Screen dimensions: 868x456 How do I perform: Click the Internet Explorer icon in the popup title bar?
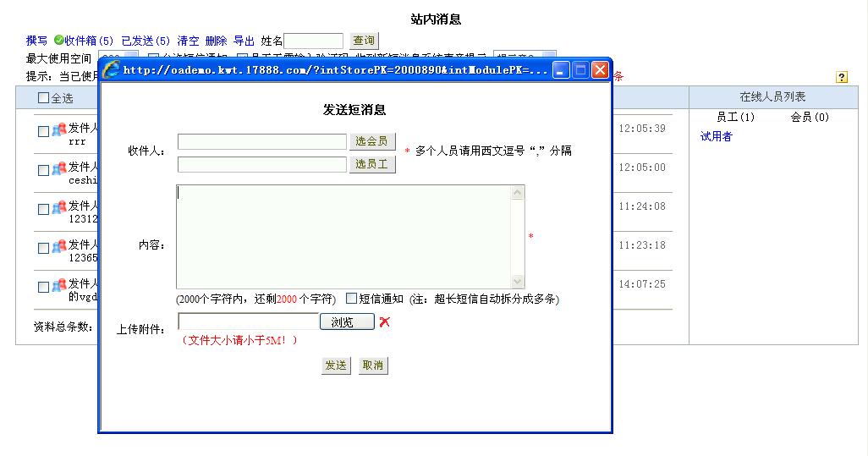112,69
